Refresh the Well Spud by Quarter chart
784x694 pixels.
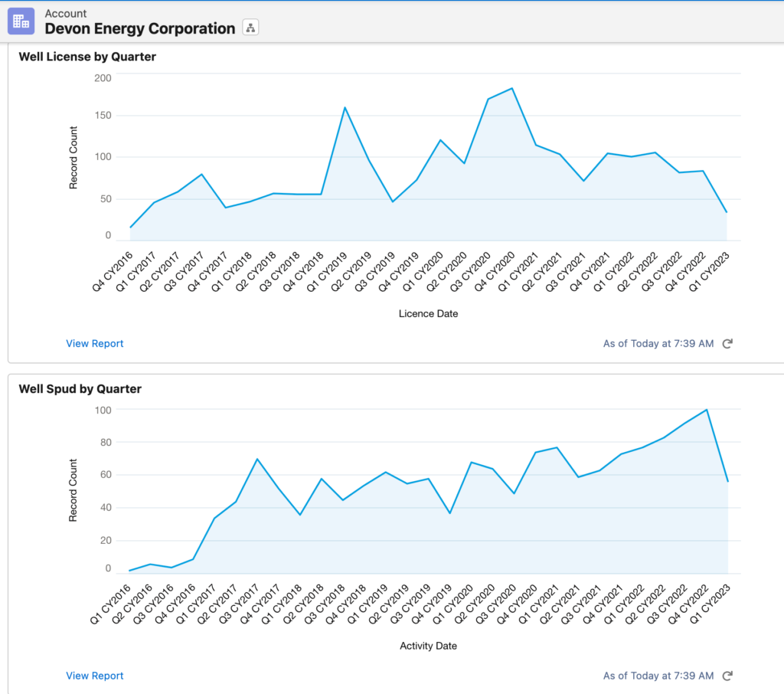727,676
